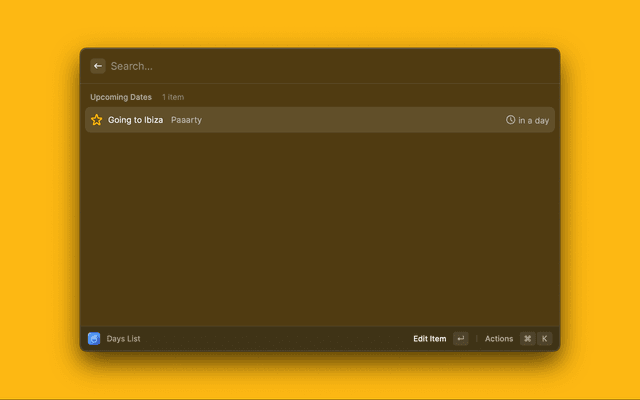Click the K key badge
The width and height of the screenshot is (640, 400).
point(545,339)
